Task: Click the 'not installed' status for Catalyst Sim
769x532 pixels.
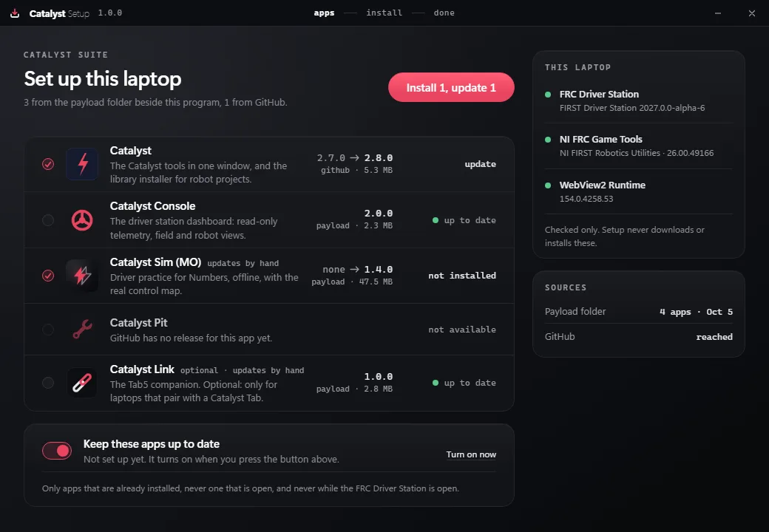Action: 462,276
